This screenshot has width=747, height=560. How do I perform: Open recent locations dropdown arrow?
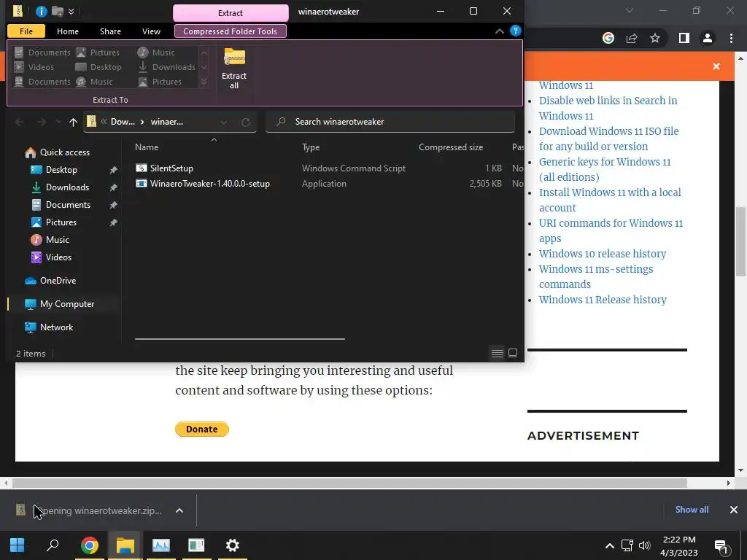[x=58, y=122]
